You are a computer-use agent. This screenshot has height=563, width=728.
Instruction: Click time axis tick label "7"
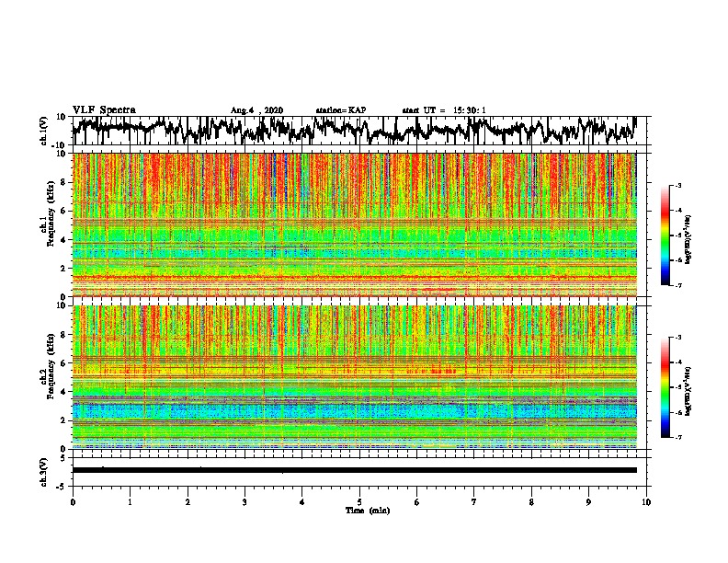point(474,502)
